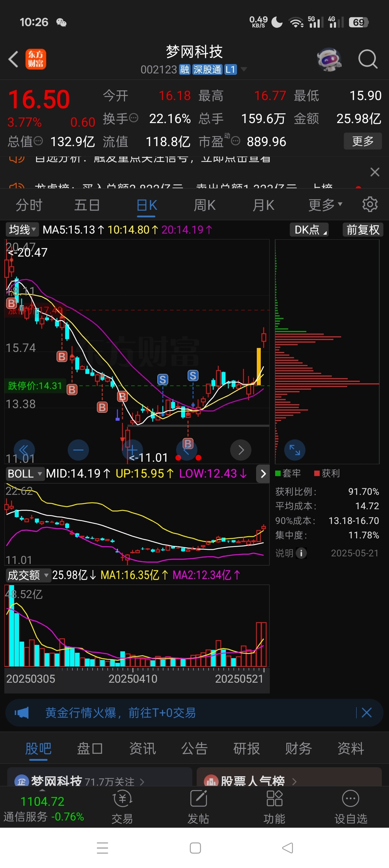The image size is (389, 868).
Task: Open the 功能 functions icon
Action: [x=274, y=807]
